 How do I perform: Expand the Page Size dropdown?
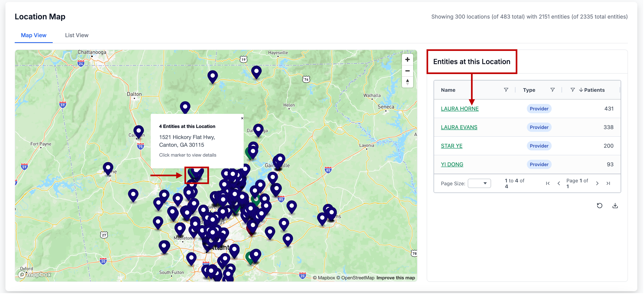tap(479, 183)
